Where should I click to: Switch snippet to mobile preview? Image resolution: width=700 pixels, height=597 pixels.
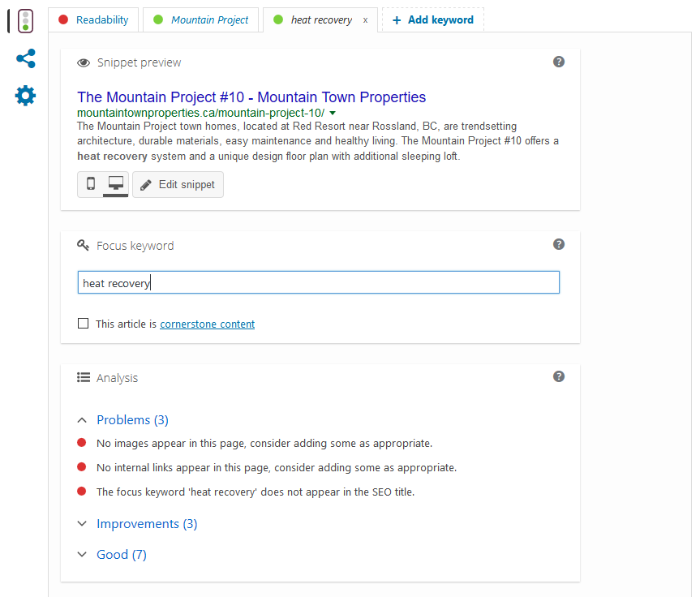point(91,184)
